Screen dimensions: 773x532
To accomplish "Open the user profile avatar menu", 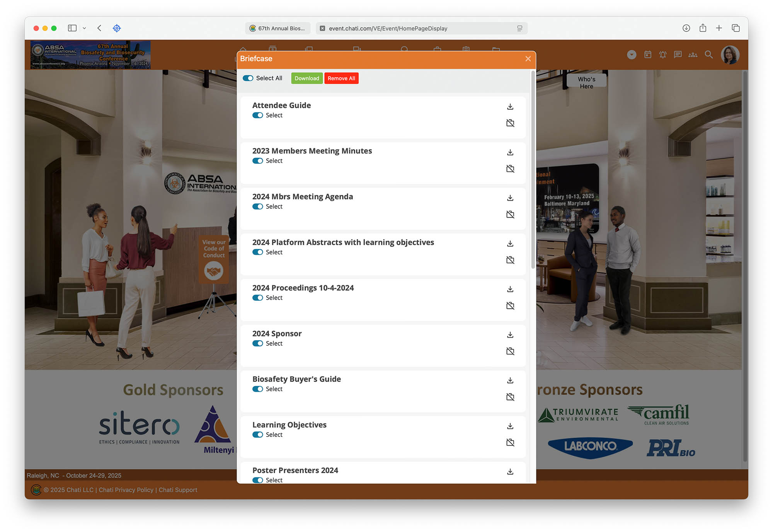I will click(x=730, y=55).
